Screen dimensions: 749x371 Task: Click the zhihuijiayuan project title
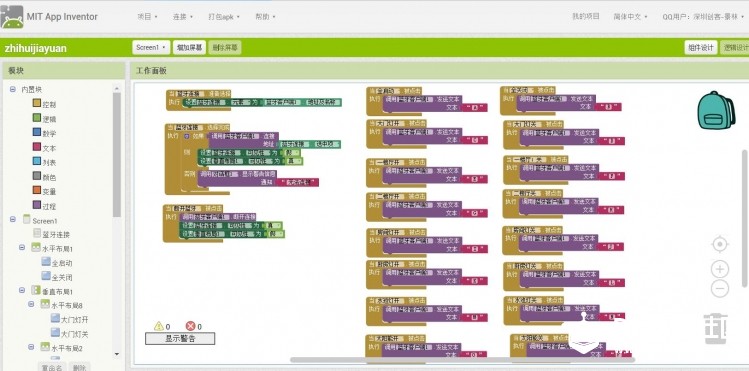click(36, 48)
